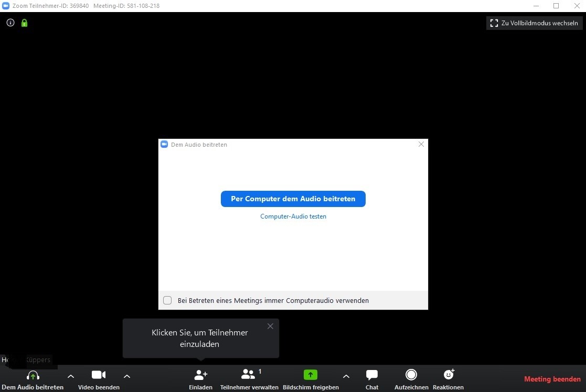Open the Reaktionen smiley icon
Viewport: 586px width, 392px height.
click(449, 374)
